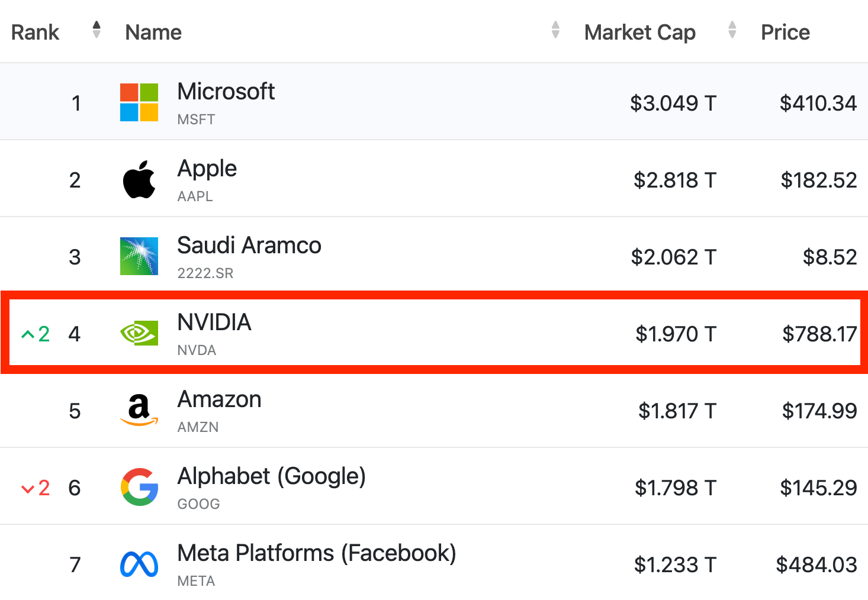Click the Market Cap column header
Image resolution: width=868 pixels, height=600 pixels.
[x=639, y=32]
